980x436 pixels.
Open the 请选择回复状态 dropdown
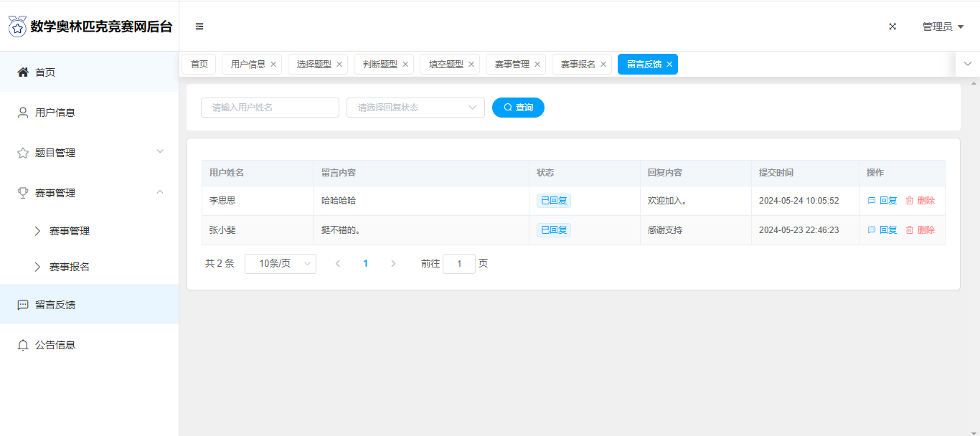coord(415,108)
